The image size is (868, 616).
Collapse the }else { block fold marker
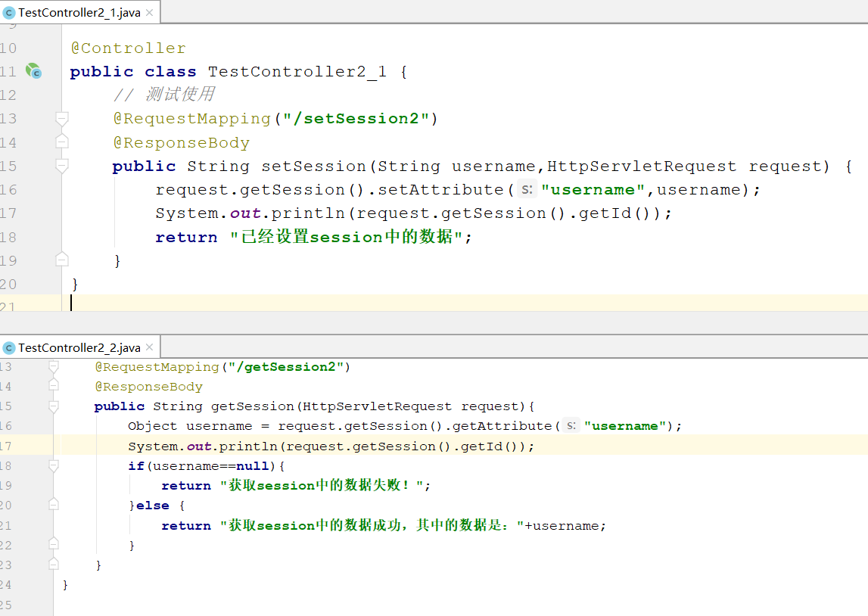[x=54, y=505]
